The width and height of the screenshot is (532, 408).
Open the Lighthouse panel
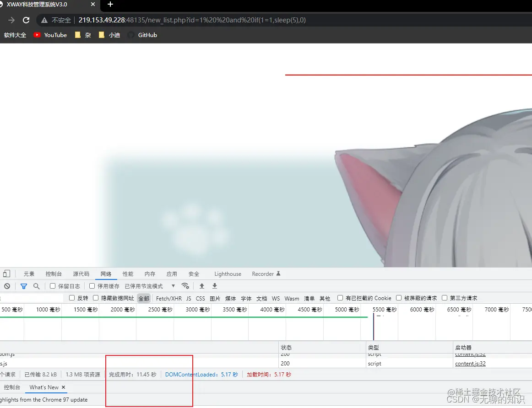(228, 274)
